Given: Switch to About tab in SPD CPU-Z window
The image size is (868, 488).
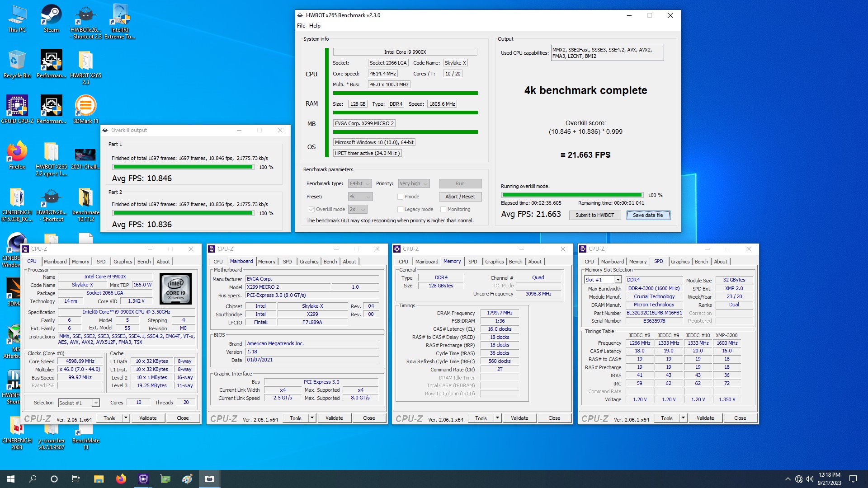Looking at the screenshot, I should point(721,262).
